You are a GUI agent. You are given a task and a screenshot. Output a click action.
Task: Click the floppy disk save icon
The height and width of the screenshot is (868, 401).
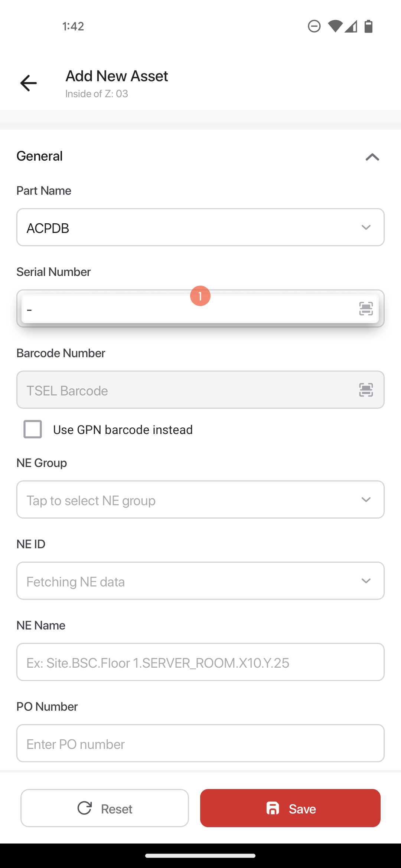coord(273,808)
